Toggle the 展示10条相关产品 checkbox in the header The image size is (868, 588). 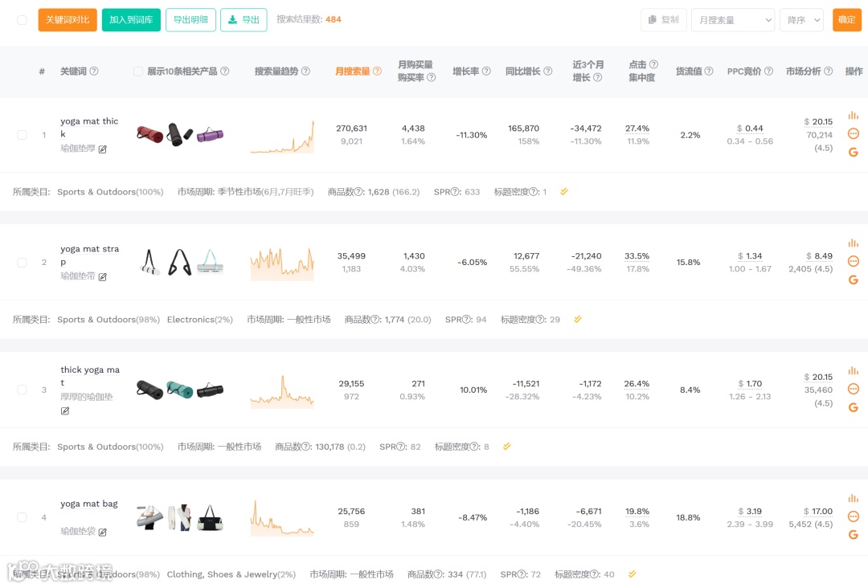(138, 71)
